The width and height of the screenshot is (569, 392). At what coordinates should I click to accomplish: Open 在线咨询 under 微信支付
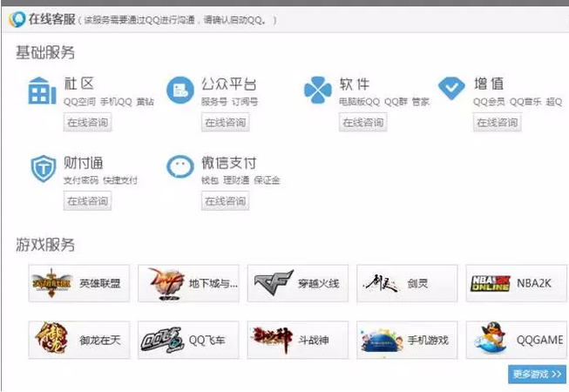[x=226, y=201]
